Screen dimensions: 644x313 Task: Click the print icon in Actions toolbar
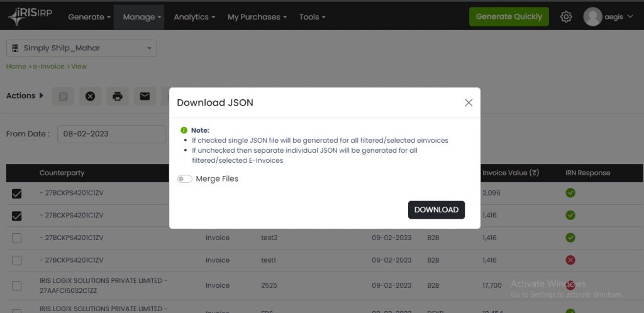[x=117, y=96]
